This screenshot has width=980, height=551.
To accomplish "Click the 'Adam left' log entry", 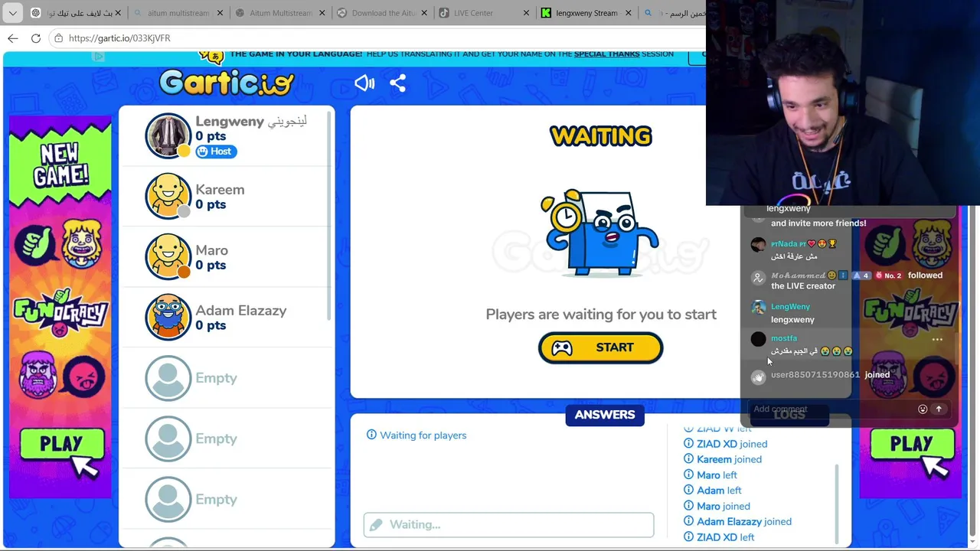I will pos(712,491).
